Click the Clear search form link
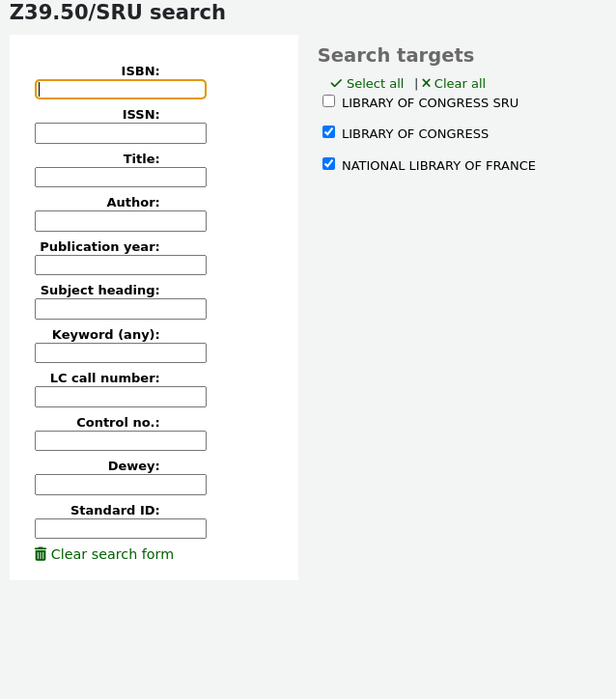This screenshot has width=616, height=699. pos(112,554)
